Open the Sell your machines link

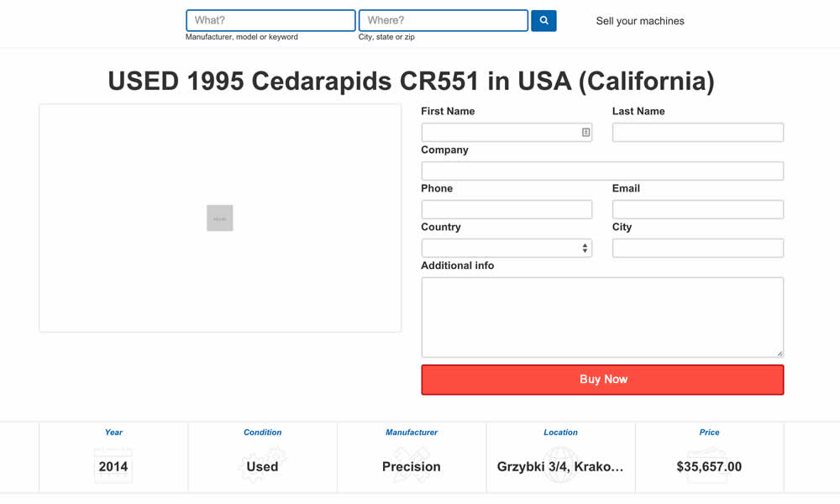(640, 21)
